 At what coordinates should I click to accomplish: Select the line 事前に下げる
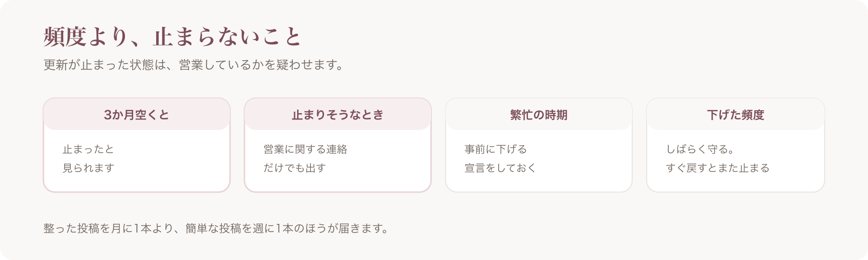click(x=496, y=149)
